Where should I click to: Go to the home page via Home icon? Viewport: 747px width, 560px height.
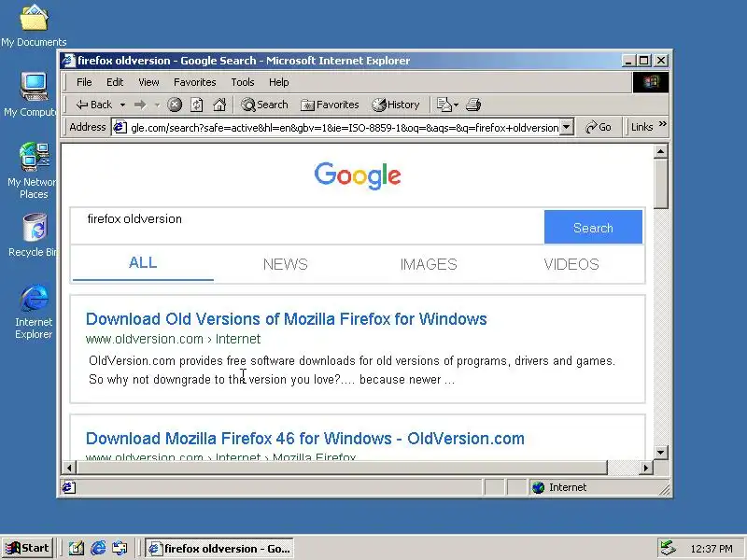pyautogui.click(x=219, y=105)
